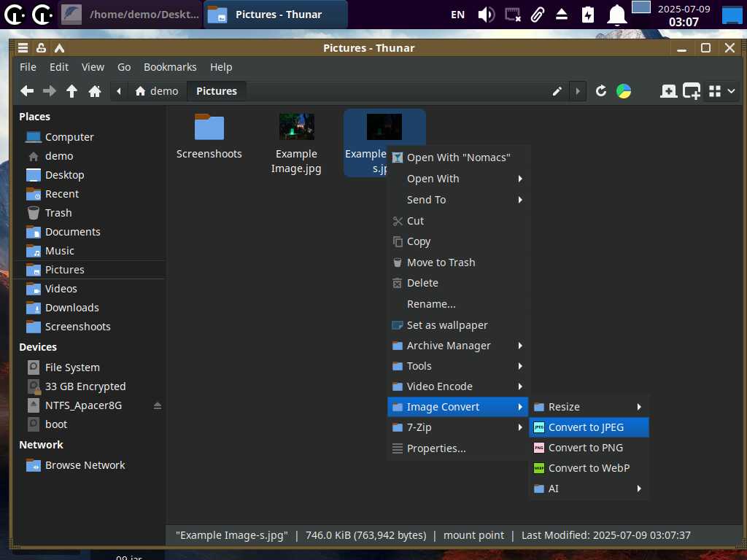Click the colorful pie chart toolbar icon
747x560 pixels.
point(624,91)
